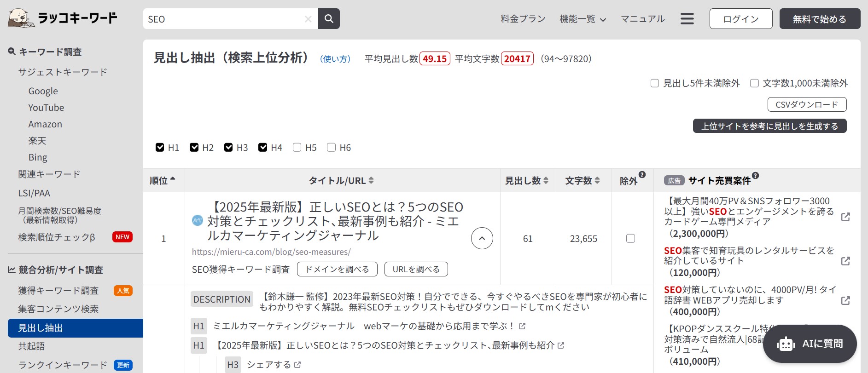The width and height of the screenshot is (868, 373).
Task: Click the NEW badge next to 検索順位チェックβ
Action: point(122,237)
